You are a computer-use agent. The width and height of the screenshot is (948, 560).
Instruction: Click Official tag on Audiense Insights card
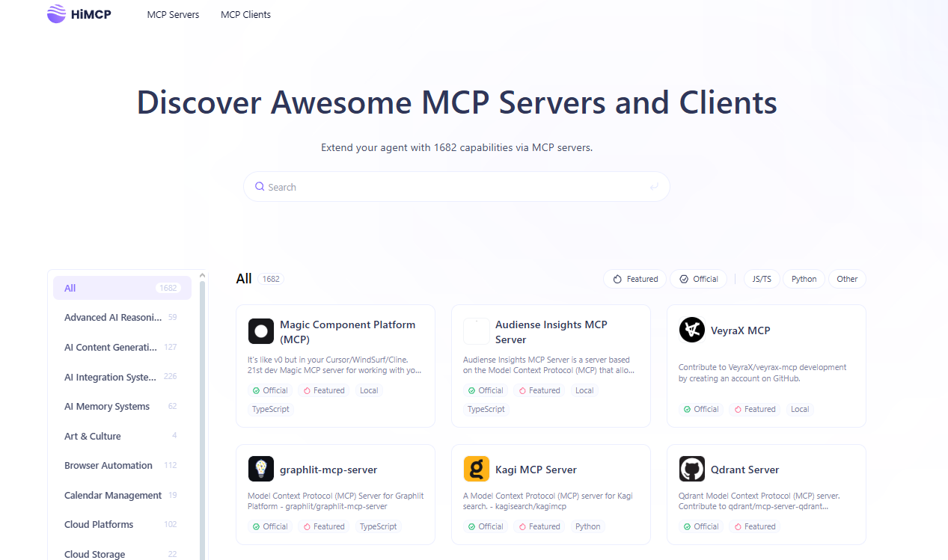486,390
